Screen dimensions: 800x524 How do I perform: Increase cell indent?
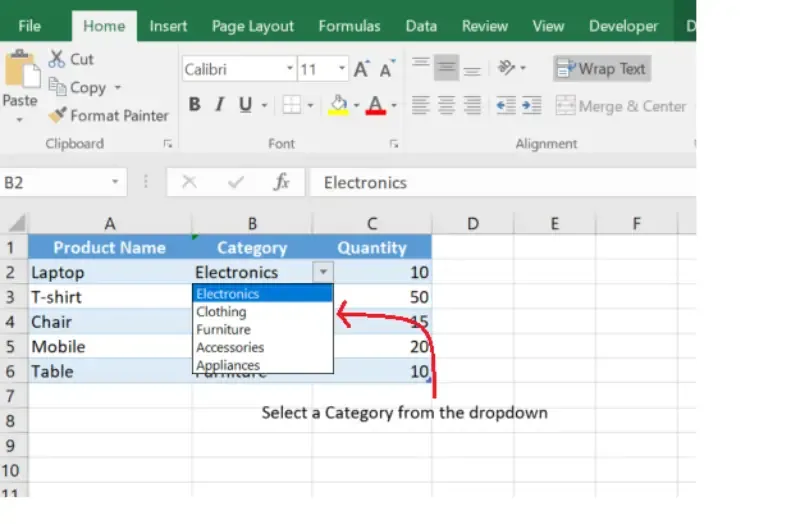[x=532, y=106]
